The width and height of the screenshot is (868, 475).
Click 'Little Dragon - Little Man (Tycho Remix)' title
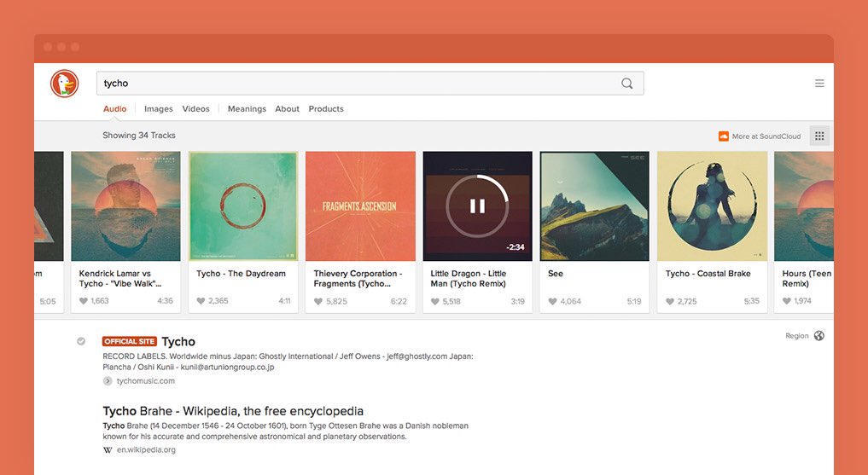pyautogui.click(x=469, y=279)
